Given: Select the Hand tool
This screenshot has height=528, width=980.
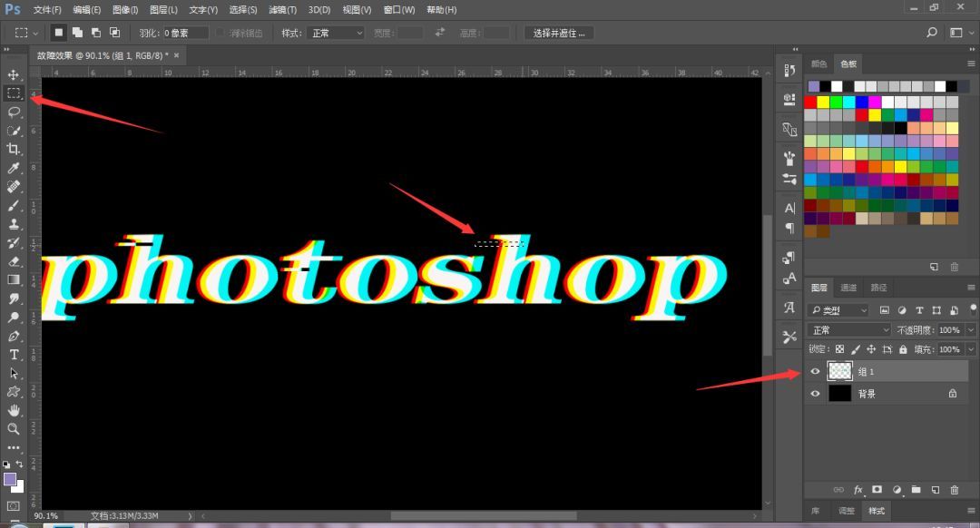Looking at the screenshot, I should tap(13, 411).
